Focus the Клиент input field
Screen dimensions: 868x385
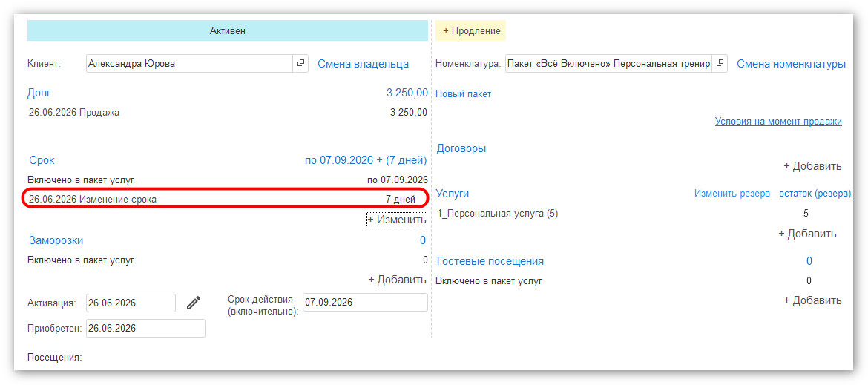coord(189,64)
